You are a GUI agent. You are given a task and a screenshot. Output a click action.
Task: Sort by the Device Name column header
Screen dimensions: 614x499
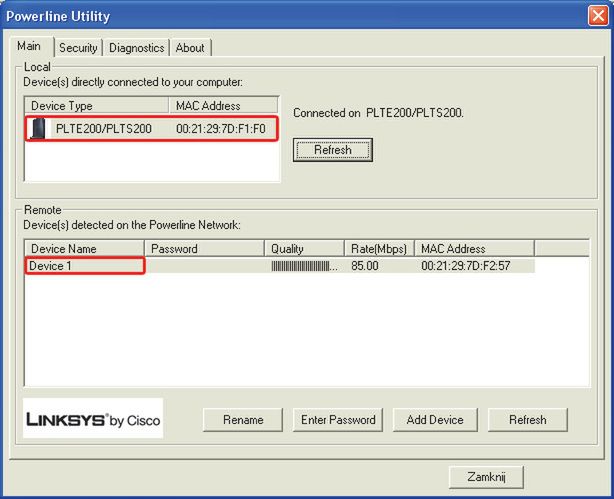85,249
